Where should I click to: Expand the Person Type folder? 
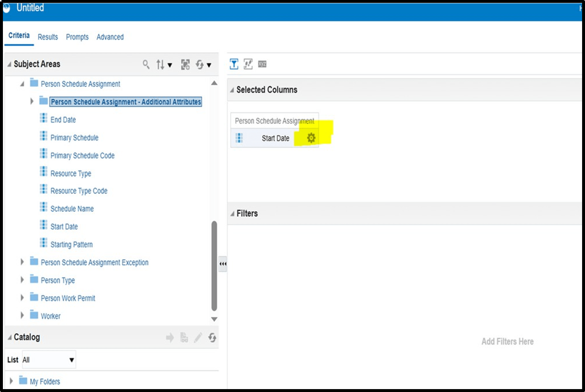point(22,280)
